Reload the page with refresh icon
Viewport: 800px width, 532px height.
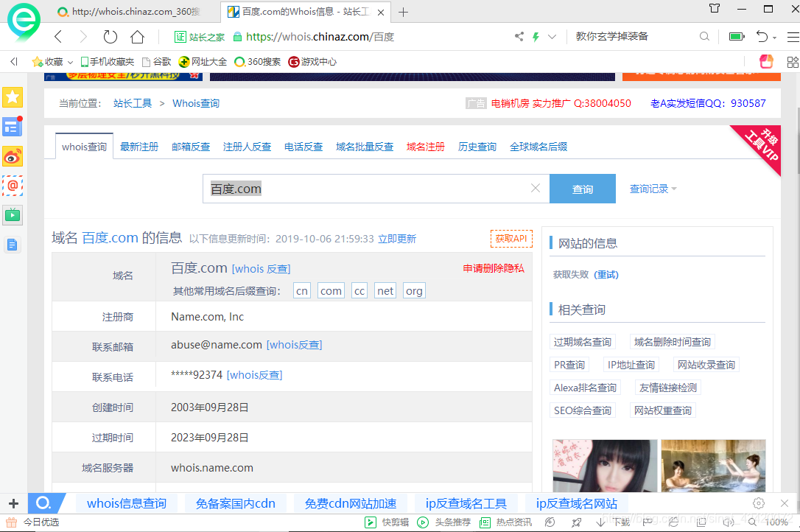[x=110, y=37]
